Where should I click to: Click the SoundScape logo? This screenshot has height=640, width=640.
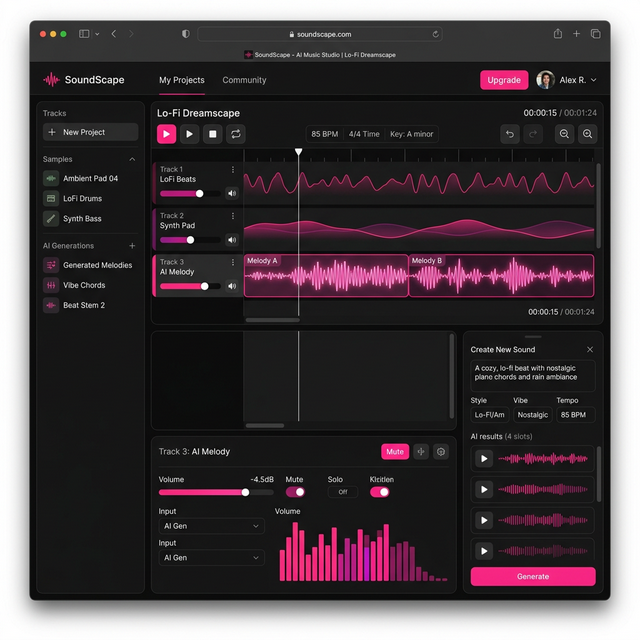pos(84,80)
